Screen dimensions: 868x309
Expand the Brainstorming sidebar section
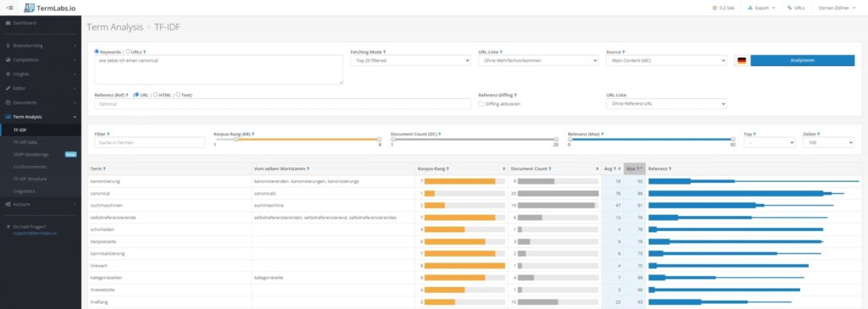pyautogui.click(x=41, y=46)
